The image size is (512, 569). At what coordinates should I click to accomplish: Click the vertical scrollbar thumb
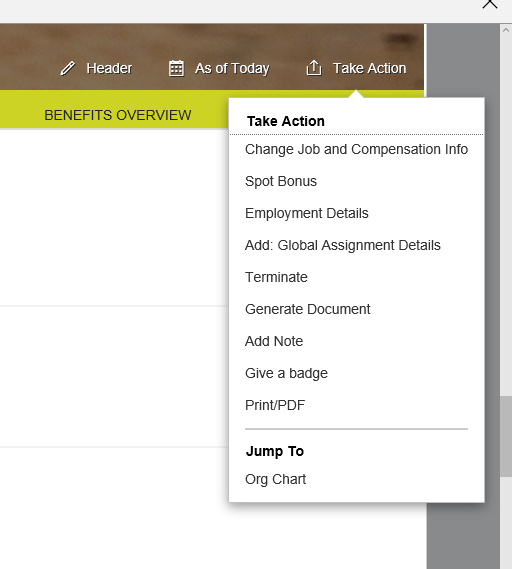click(506, 436)
